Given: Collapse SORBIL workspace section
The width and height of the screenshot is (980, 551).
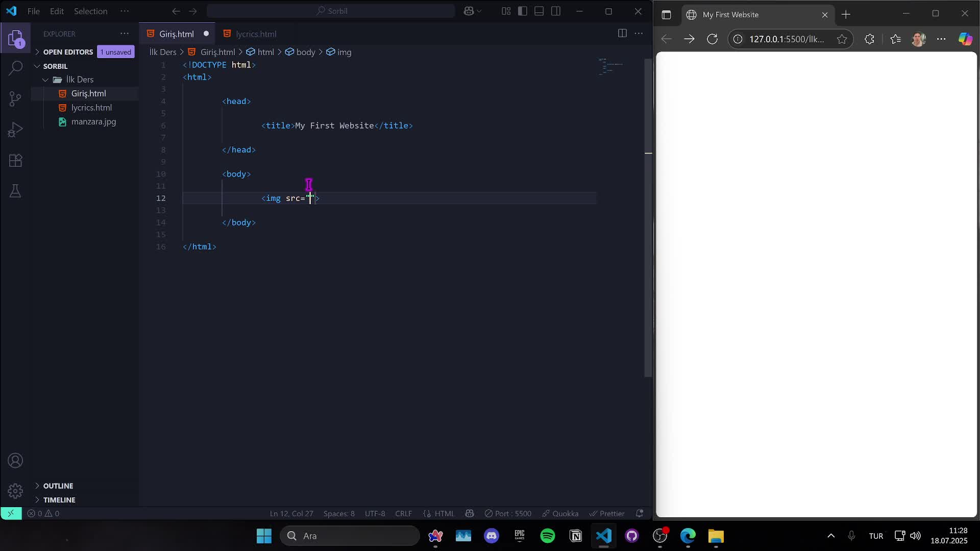Looking at the screenshot, I should coord(55,66).
